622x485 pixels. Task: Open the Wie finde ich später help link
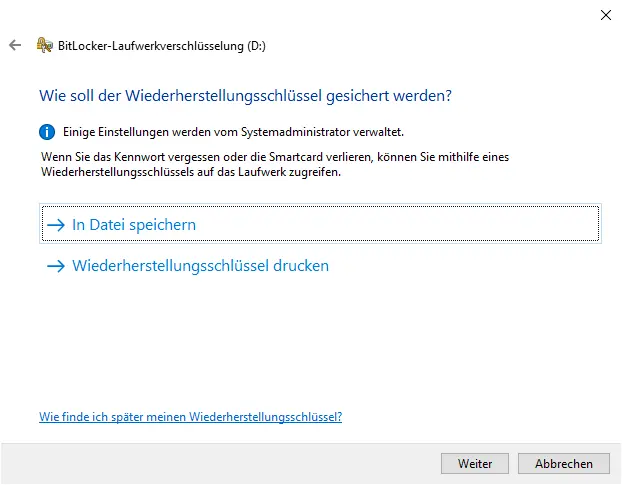tap(190, 417)
